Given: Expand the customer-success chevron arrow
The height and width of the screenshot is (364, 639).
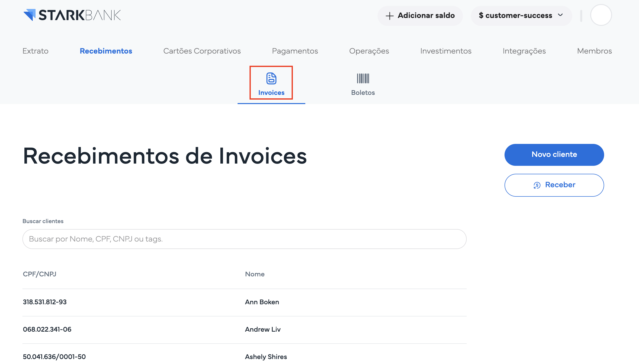Looking at the screenshot, I should (x=561, y=15).
